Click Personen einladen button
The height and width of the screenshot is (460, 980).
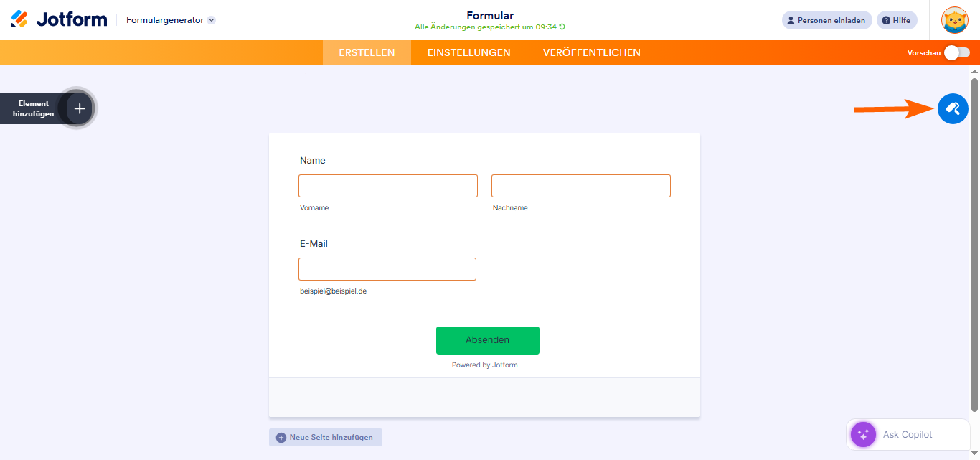click(x=826, y=20)
